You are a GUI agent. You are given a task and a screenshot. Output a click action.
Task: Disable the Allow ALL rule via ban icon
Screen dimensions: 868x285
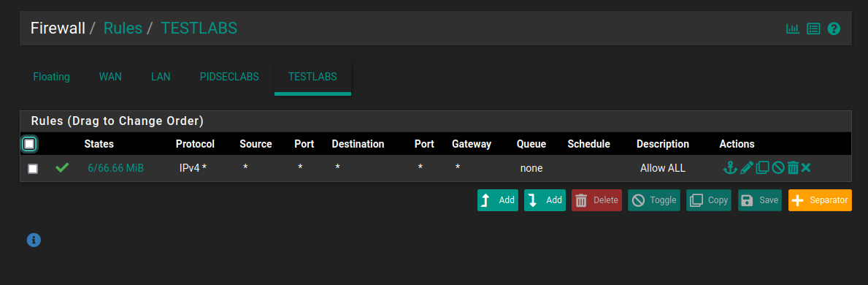pos(777,167)
